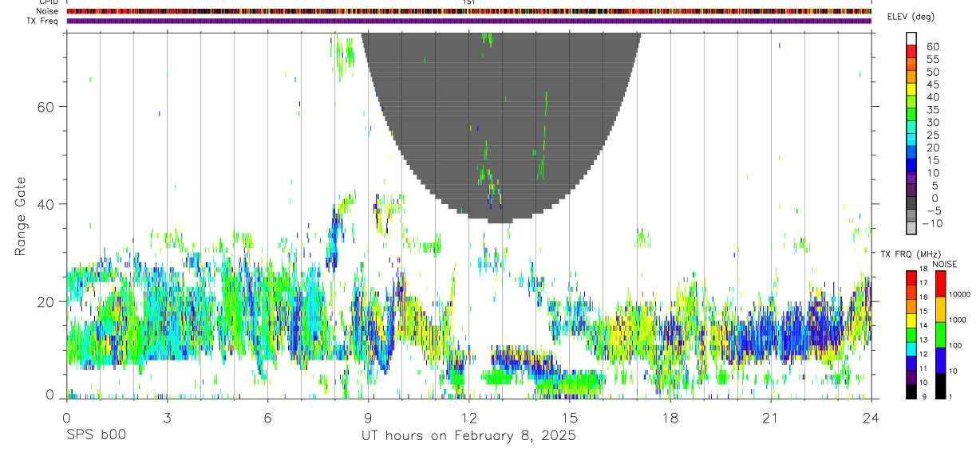Click the '100' label on NOISE legend
The image size is (980, 452).
(956, 345)
